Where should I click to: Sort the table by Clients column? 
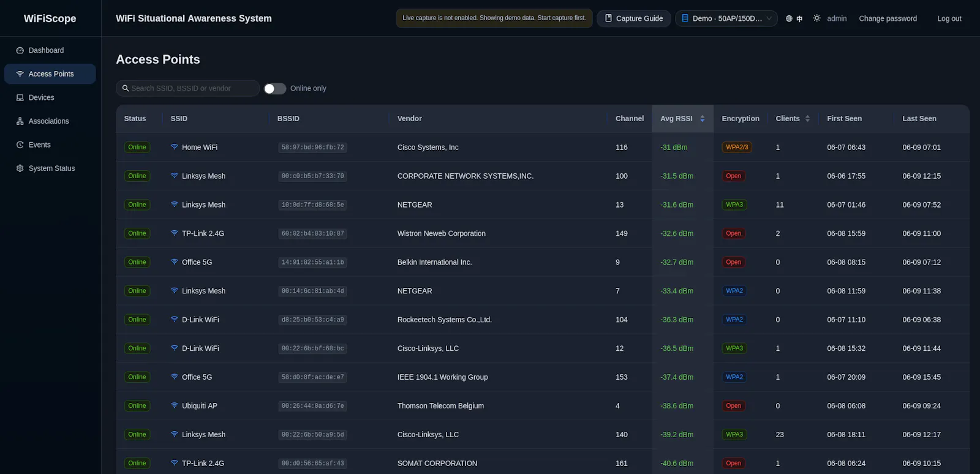tap(793, 119)
